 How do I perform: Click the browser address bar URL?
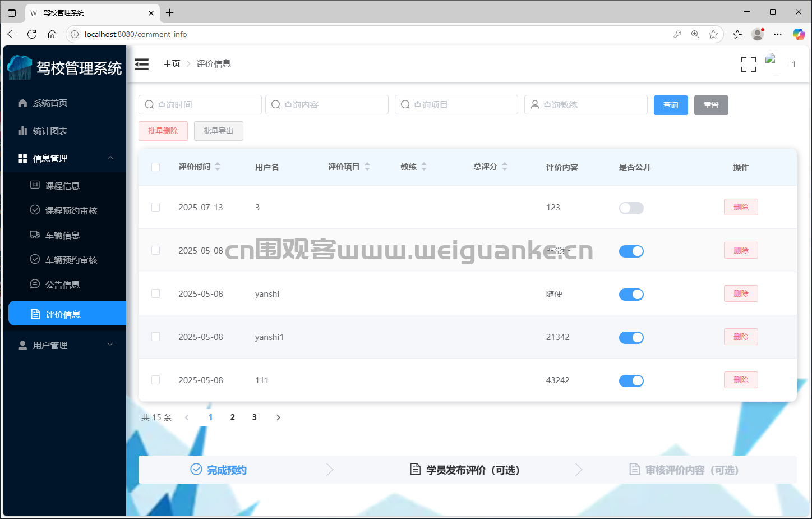tap(136, 34)
